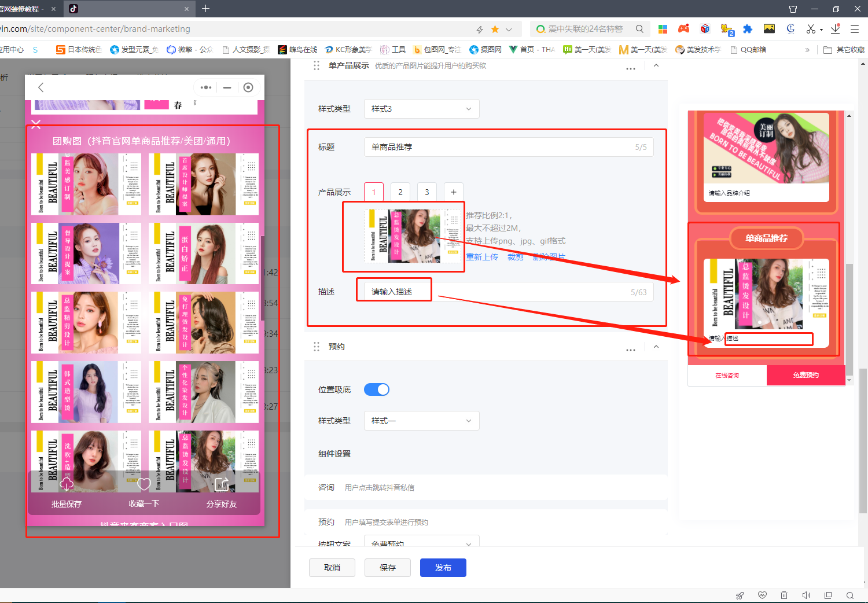Click the trash icon in status bar

tap(784, 595)
